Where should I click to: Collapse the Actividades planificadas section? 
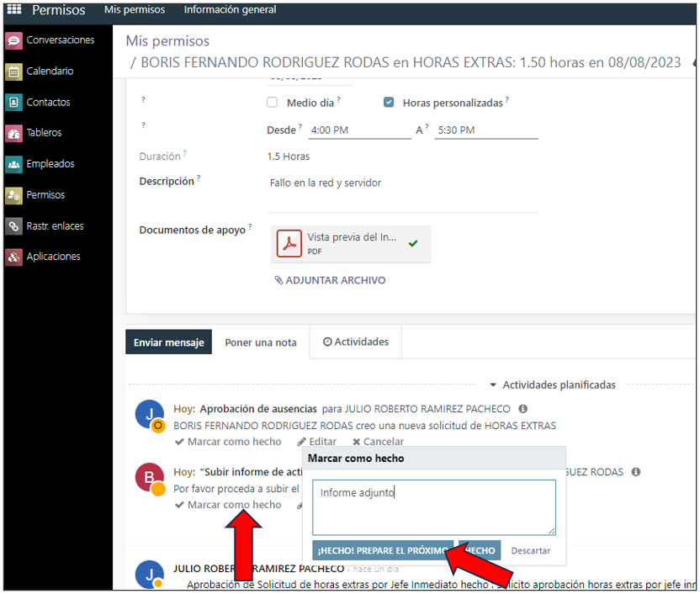pos(553,385)
